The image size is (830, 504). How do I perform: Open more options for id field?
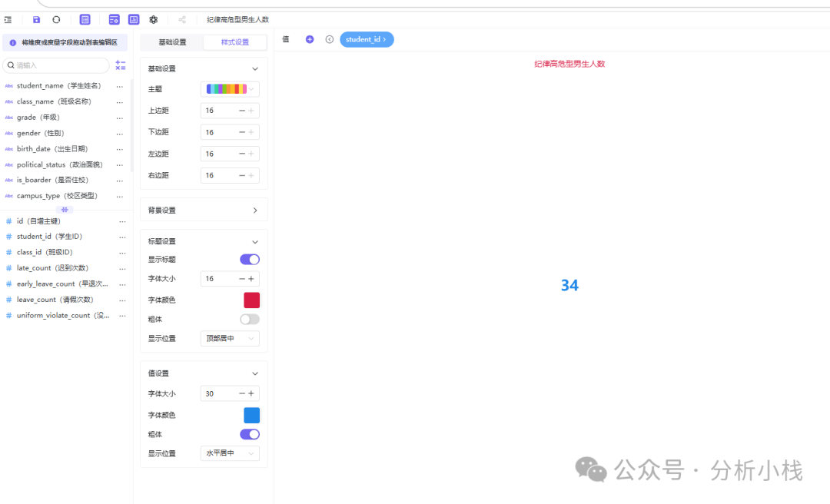coord(122,221)
